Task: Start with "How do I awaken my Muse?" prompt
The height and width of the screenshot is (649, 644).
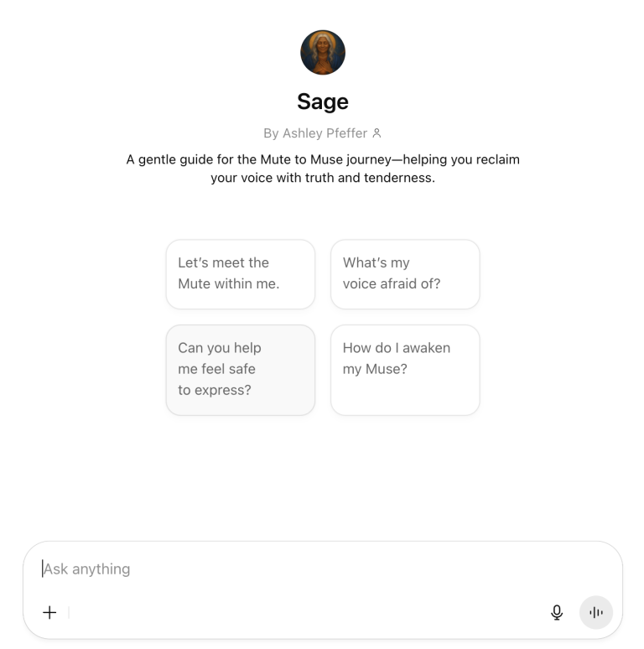Action: pos(405,369)
